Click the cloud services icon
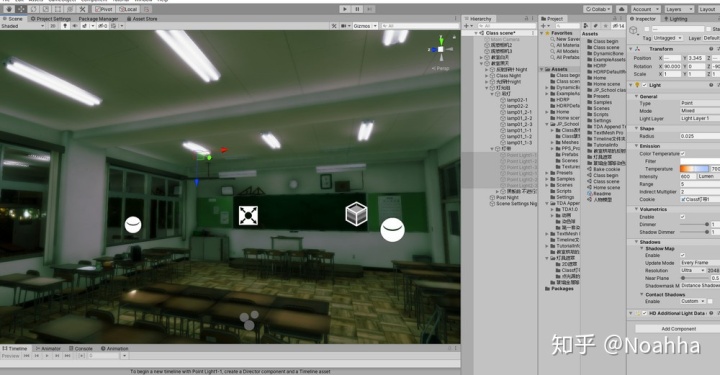The height and width of the screenshot is (375, 720). [x=622, y=9]
